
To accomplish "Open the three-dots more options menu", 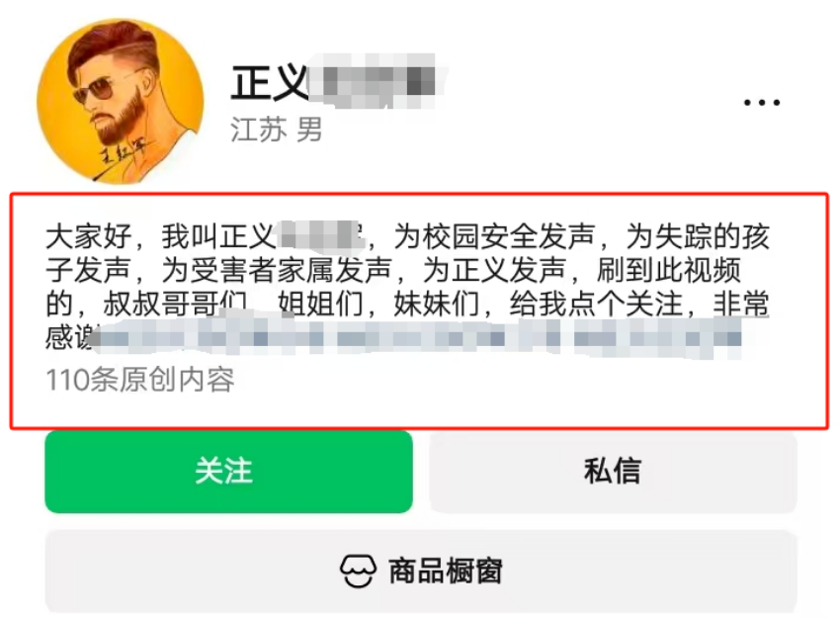I will 762,103.
